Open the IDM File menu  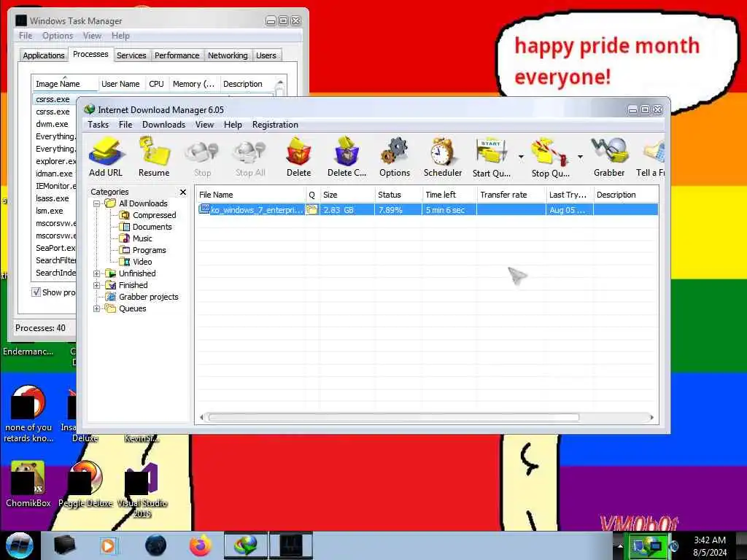(x=125, y=125)
